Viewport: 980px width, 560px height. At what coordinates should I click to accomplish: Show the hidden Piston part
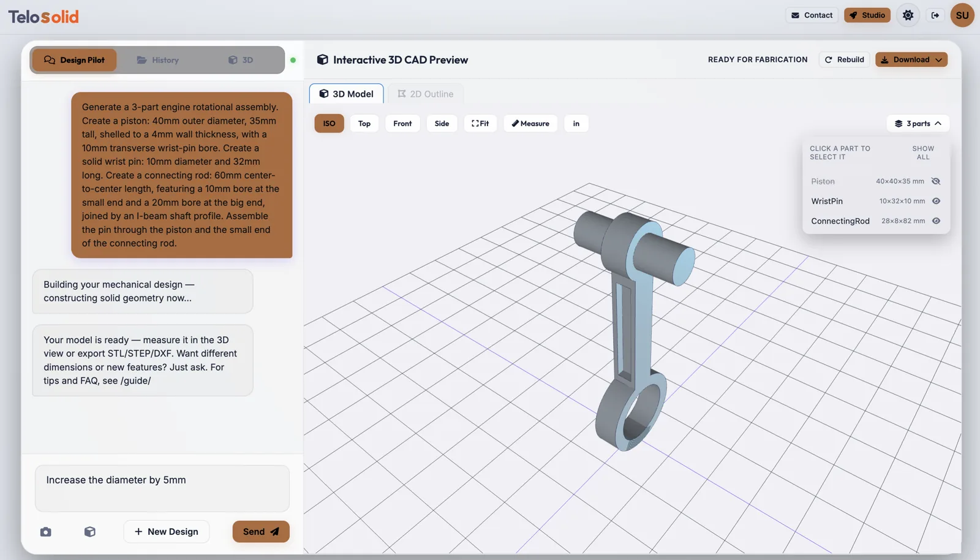pos(936,181)
